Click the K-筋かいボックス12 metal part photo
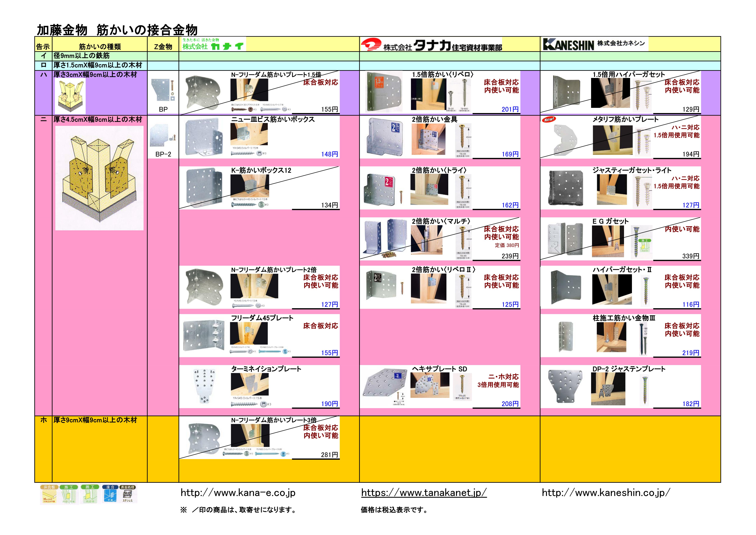Screen dimensions: 756x535 tap(204, 188)
